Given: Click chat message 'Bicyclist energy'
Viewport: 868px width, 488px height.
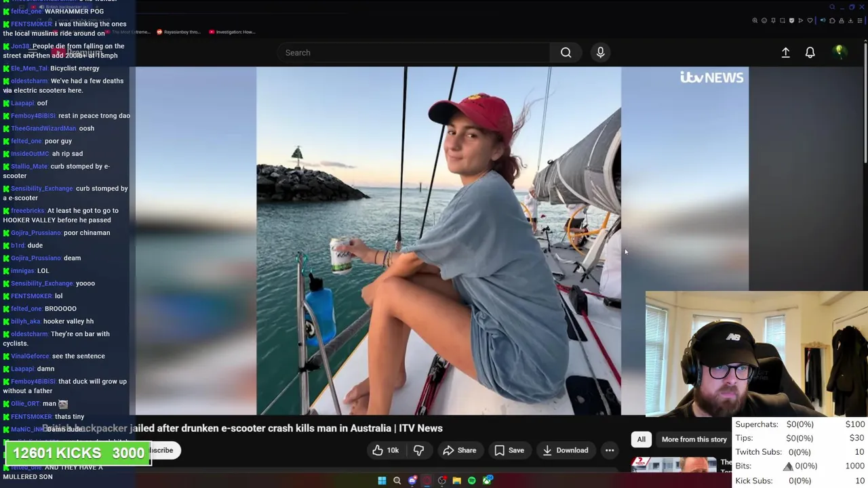Looking at the screenshot, I should [x=75, y=68].
